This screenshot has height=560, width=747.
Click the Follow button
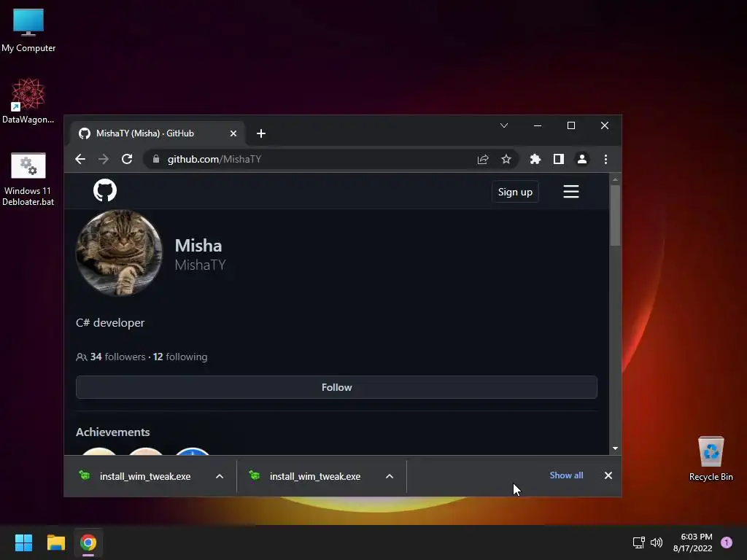336,387
